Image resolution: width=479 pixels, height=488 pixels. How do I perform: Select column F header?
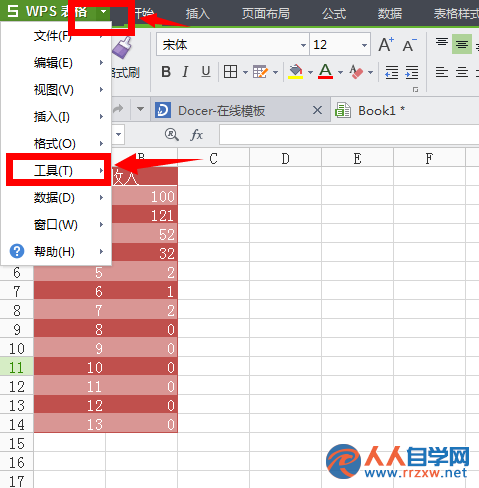click(429, 158)
